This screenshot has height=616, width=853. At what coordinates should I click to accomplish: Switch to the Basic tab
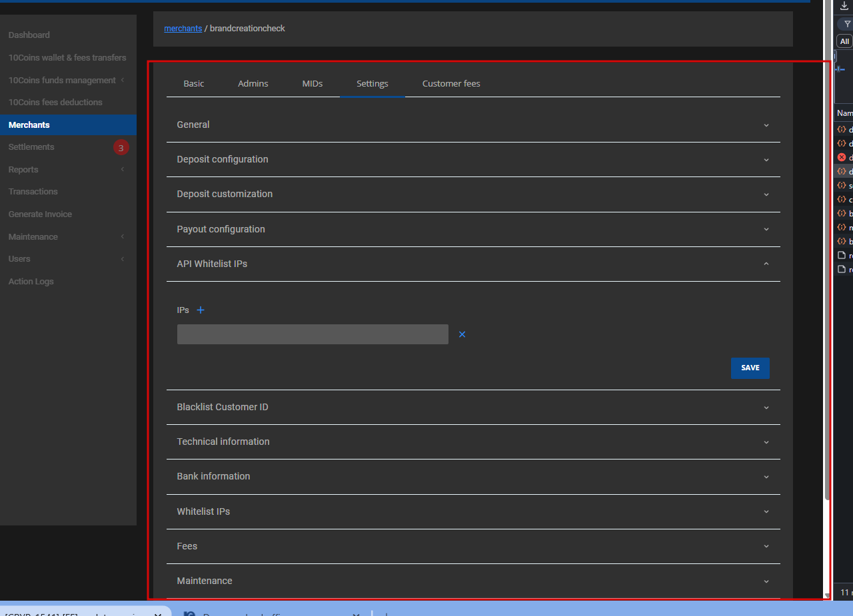point(194,84)
